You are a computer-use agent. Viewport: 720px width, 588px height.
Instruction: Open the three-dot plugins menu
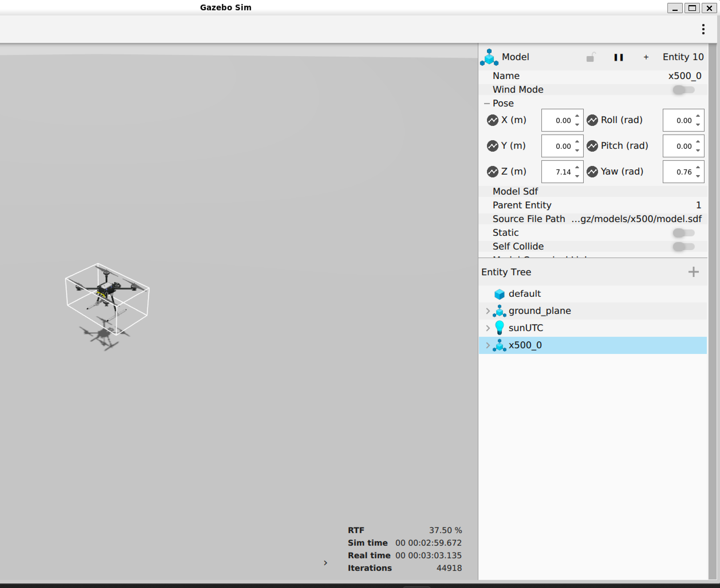[703, 29]
